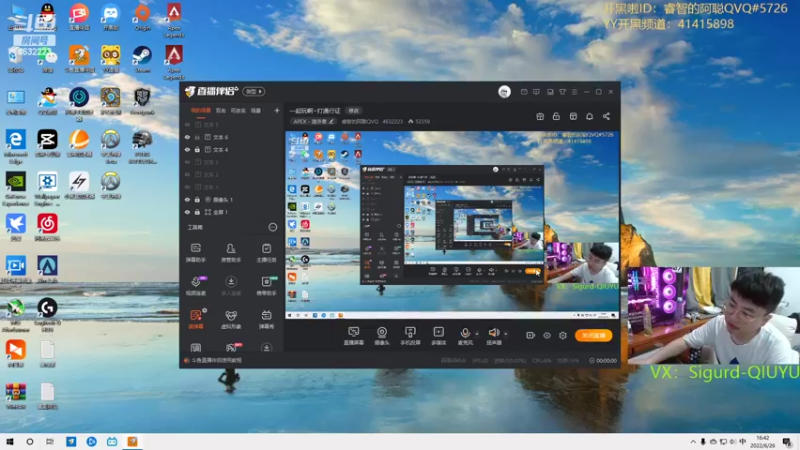
Task: Open Microsoft Edge desktop shortcut
Action: [15, 146]
